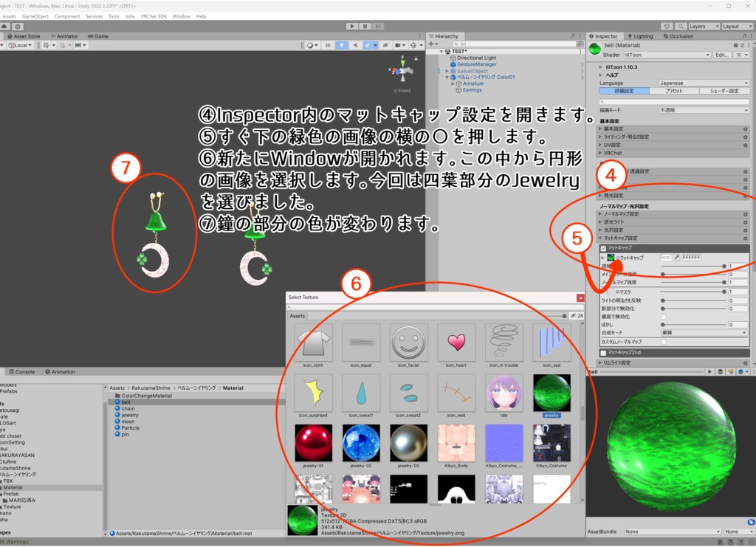Click the プリセット tab button
This screenshot has width=756, height=547.
pos(673,91)
